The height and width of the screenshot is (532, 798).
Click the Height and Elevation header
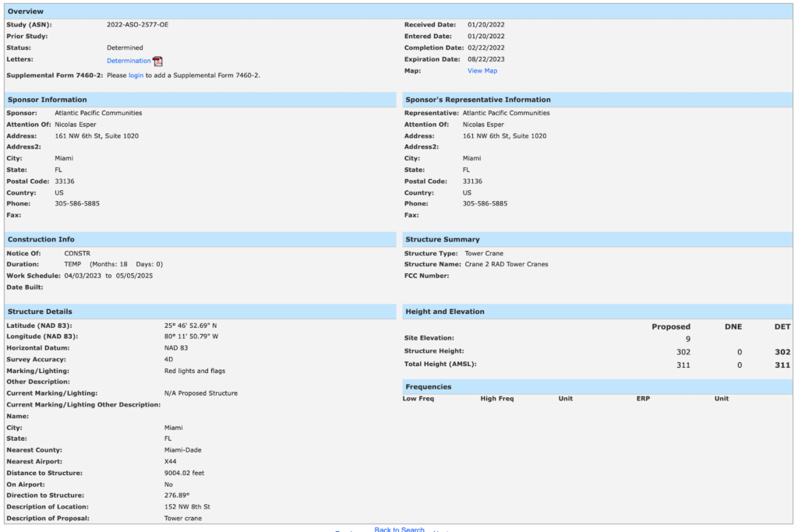tap(445, 312)
